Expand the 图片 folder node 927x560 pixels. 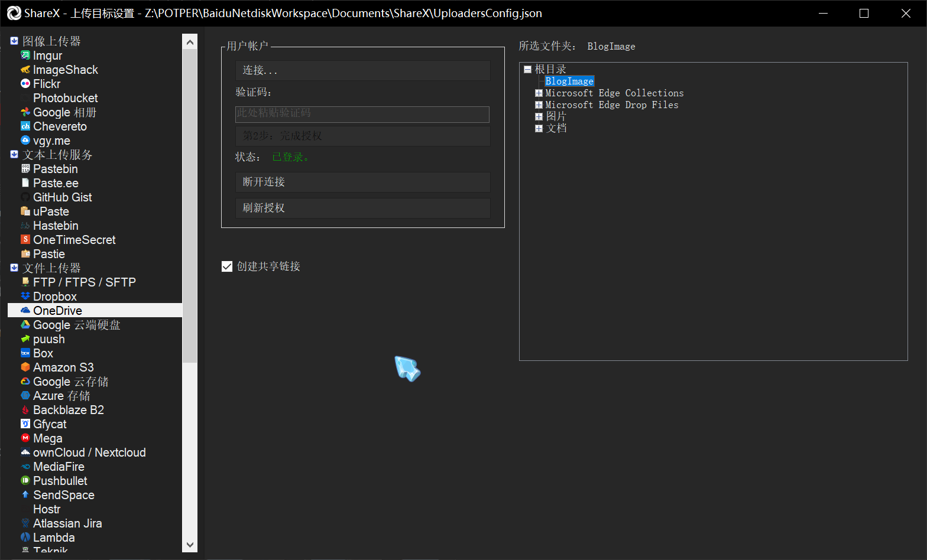539,116
